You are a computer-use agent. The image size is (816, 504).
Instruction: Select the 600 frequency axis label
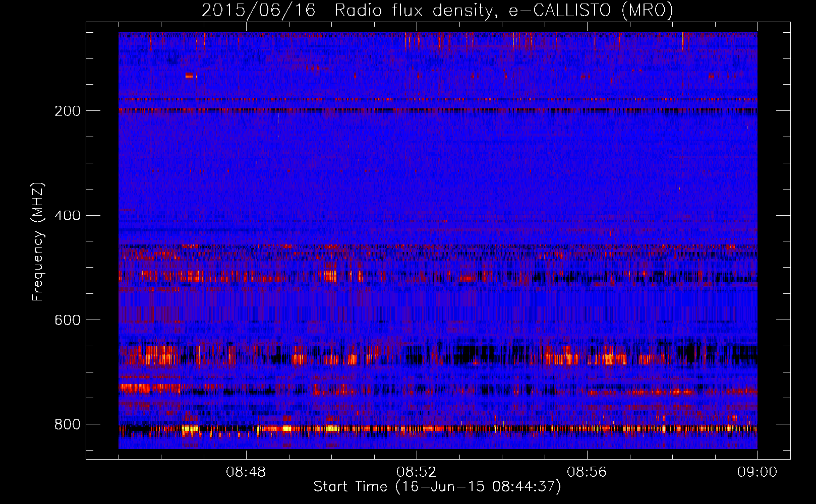[68, 320]
